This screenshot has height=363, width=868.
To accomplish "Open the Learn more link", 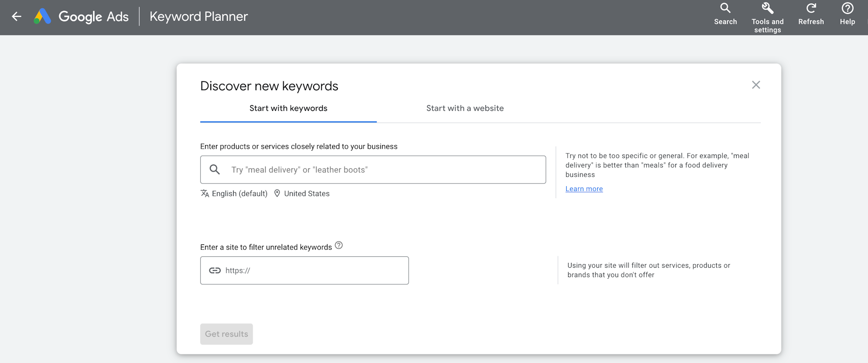I will pyautogui.click(x=584, y=189).
